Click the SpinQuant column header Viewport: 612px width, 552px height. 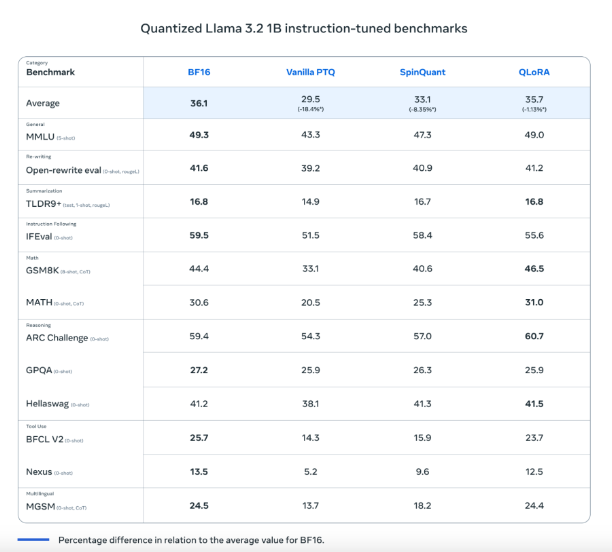click(x=422, y=72)
